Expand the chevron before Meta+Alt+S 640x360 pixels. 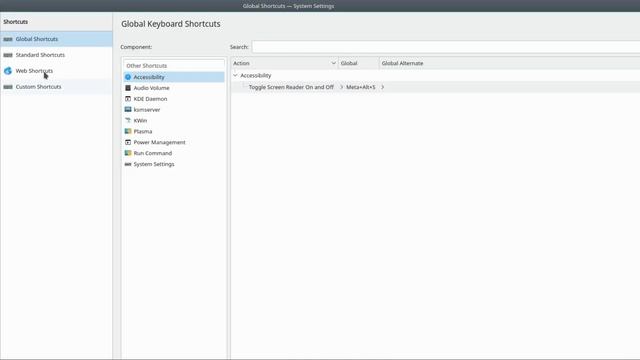tap(342, 87)
